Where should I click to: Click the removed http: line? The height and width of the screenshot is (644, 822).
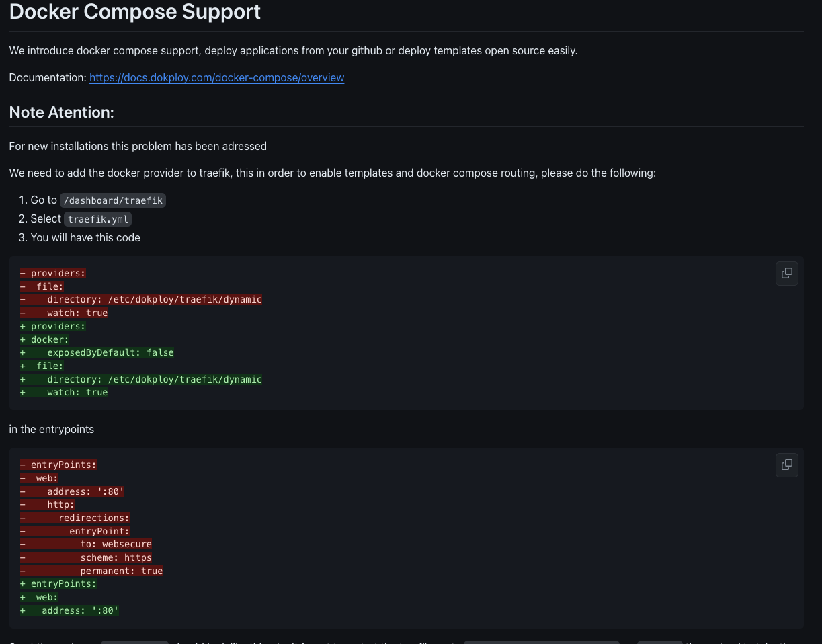[60, 504]
